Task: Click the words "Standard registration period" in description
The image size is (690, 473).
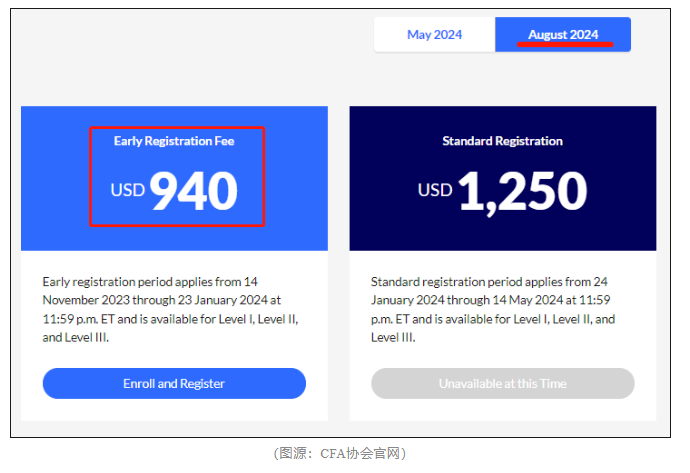Action: [443, 282]
